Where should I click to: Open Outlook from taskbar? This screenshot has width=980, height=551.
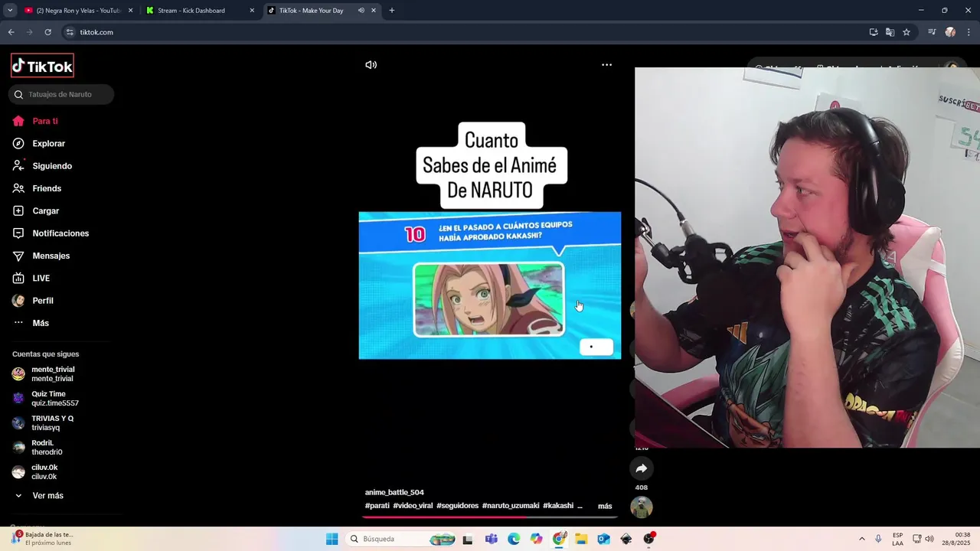pos(603,539)
